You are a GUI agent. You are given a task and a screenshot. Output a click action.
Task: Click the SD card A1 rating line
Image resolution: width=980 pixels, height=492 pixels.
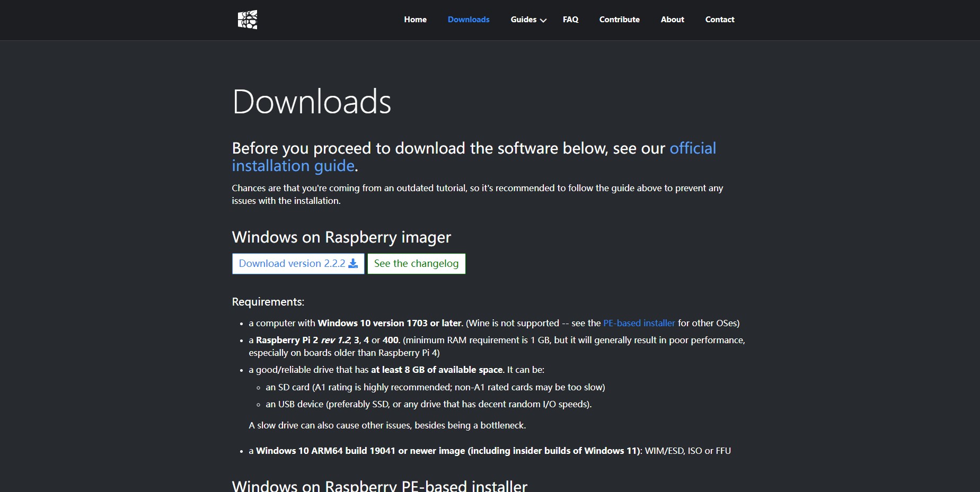click(435, 387)
